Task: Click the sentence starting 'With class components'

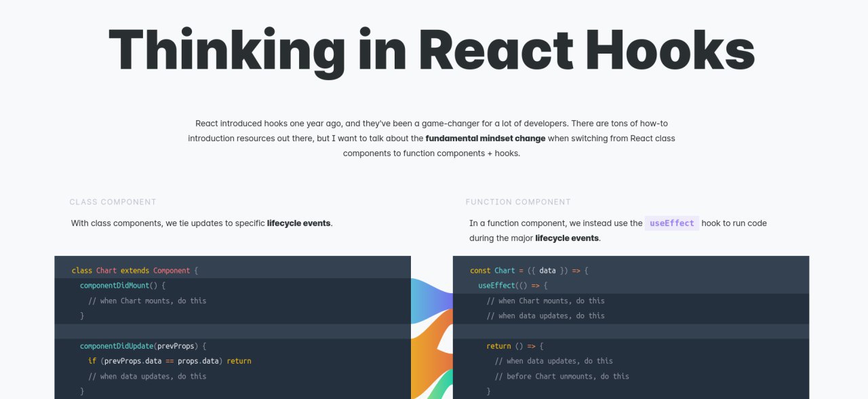Action: pos(202,223)
